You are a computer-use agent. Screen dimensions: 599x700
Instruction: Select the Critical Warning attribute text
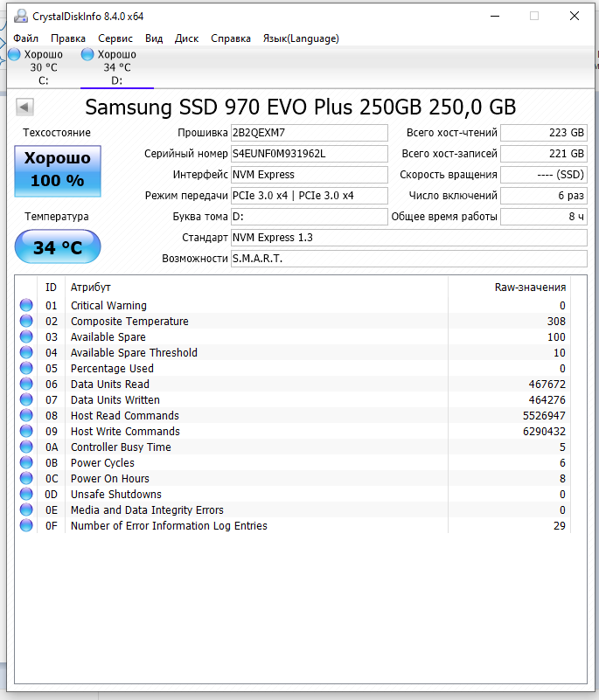(x=108, y=305)
